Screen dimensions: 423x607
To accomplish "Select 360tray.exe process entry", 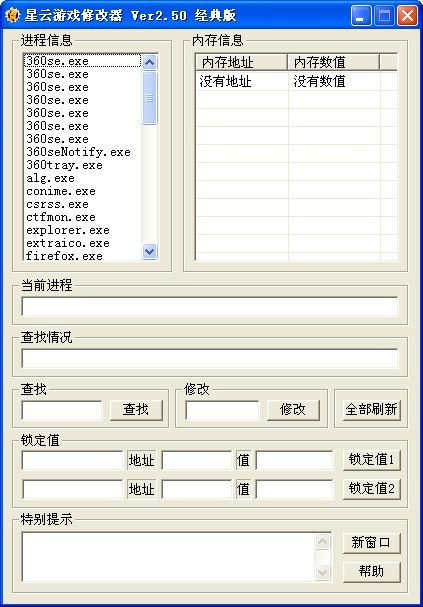I will click(64, 165).
